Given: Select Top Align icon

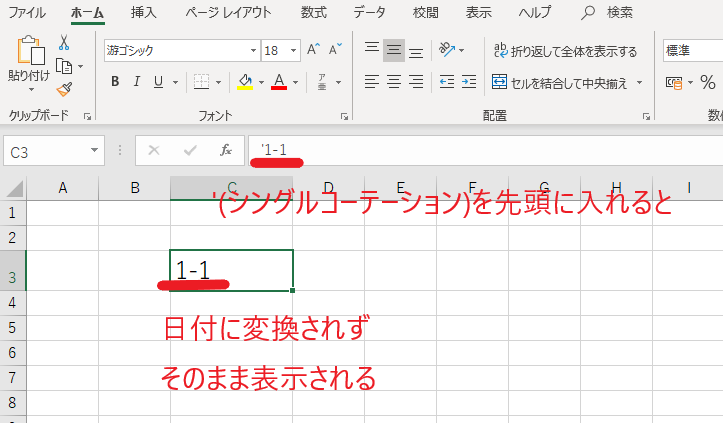Looking at the screenshot, I should coord(372,50).
